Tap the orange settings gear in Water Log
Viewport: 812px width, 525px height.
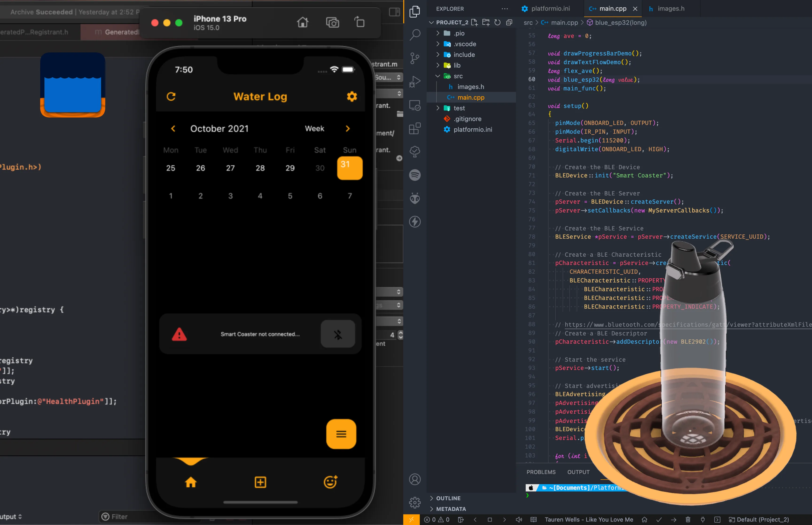352,97
